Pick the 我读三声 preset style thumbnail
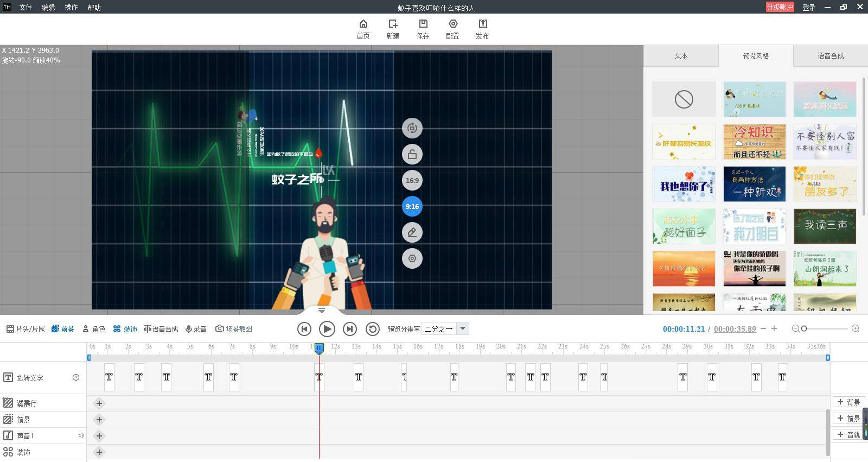Image resolution: width=868 pixels, height=462 pixels. click(825, 226)
